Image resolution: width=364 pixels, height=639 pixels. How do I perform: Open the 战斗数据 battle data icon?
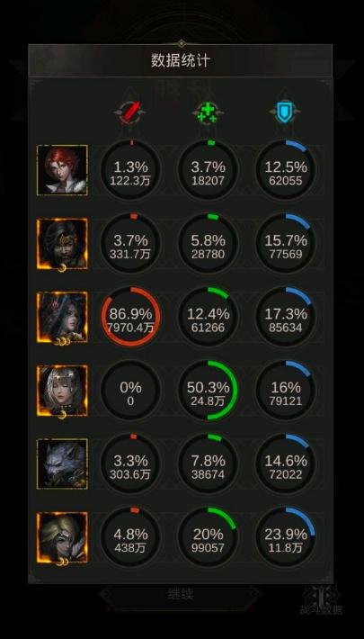tap(321, 599)
